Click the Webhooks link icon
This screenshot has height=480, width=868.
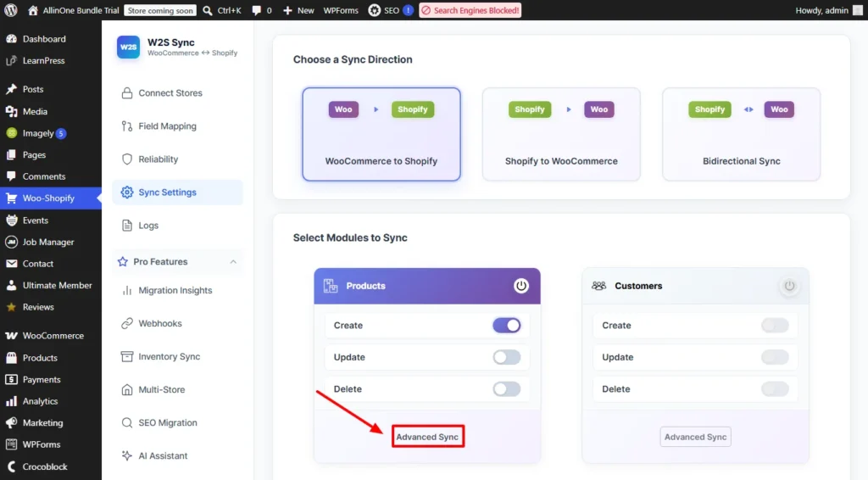coord(127,323)
